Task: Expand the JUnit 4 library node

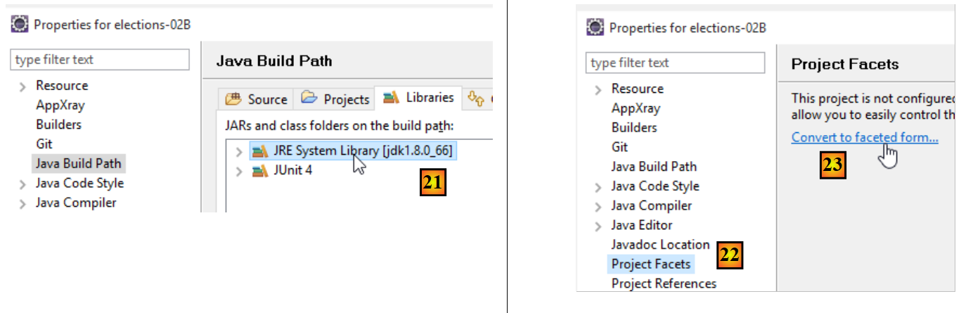Action: pos(239,171)
